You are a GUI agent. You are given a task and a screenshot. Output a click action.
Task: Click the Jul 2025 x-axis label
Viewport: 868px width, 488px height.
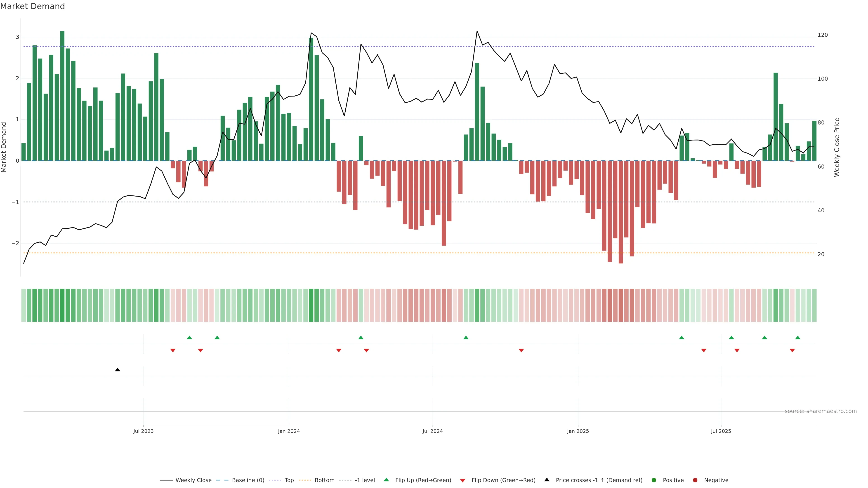click(x=721, y=431)
